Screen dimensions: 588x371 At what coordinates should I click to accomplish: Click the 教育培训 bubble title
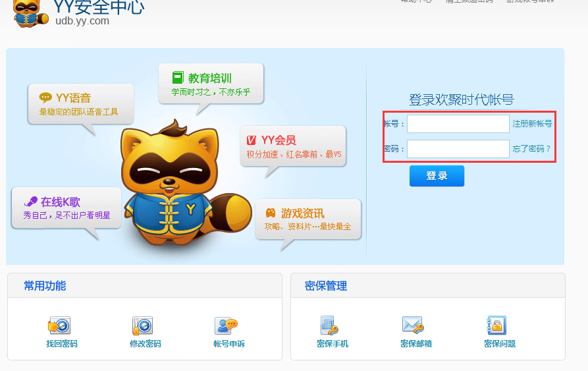210,78
